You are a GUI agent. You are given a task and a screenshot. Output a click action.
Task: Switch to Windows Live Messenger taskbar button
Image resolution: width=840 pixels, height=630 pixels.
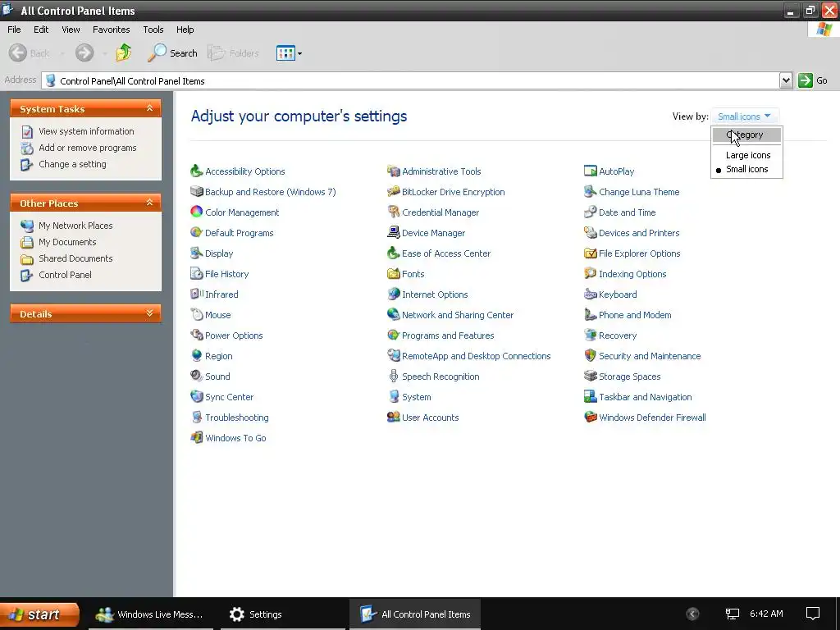150,614
